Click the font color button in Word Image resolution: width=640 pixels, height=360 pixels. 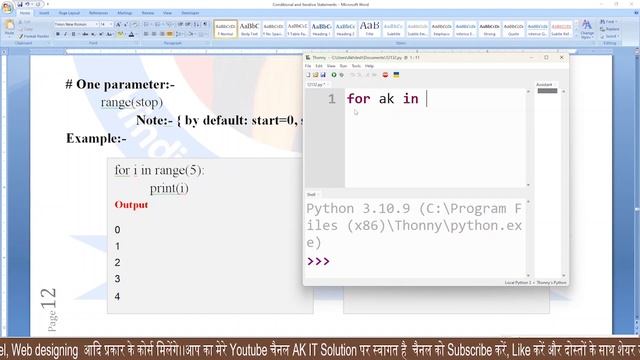coord(131,34)
